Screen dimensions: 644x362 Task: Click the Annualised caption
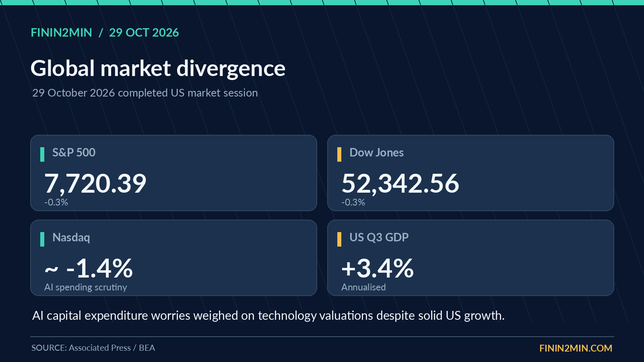point(363,287)
